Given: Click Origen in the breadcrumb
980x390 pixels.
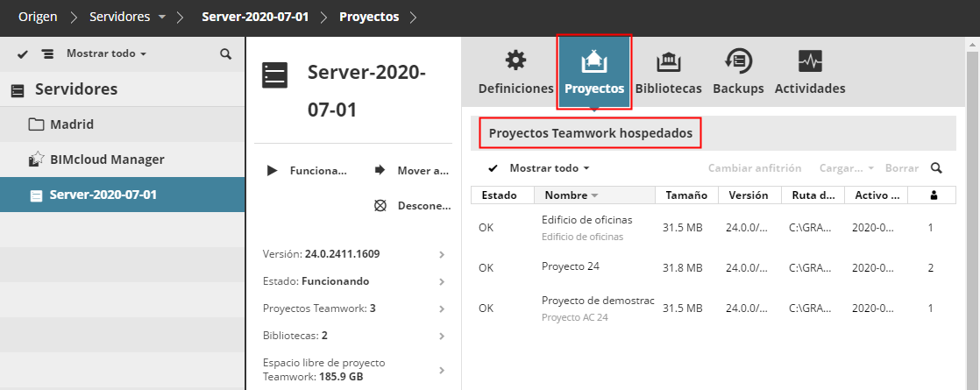Looking at the screenshot, I should pyautogui.click(x=38, y=17).
